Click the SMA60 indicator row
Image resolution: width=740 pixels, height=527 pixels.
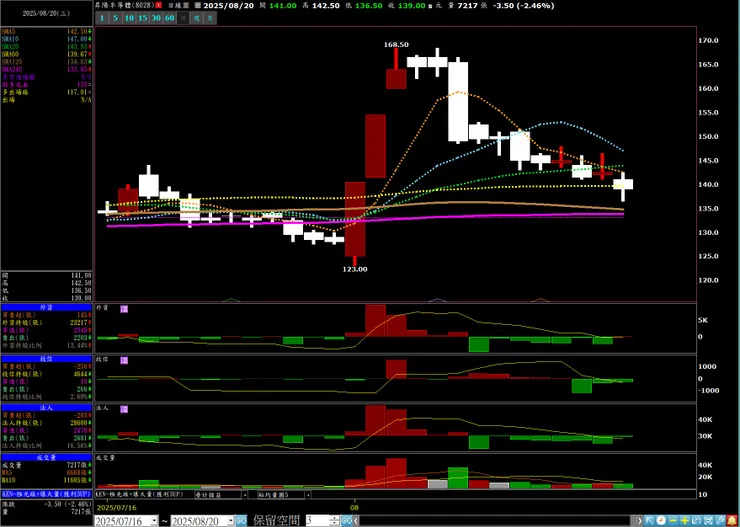46,54
